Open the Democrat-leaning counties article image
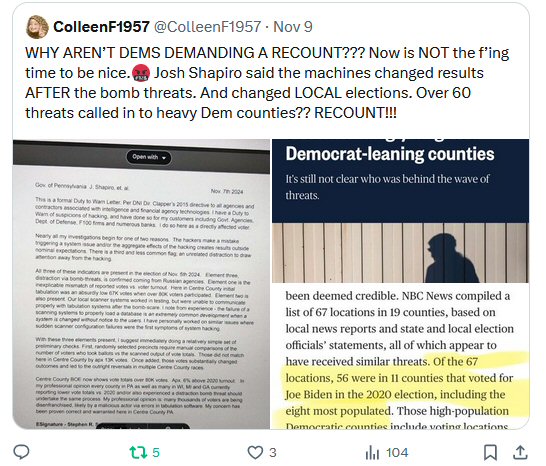The height and width of the screenshot is (466, 546). coord(400,284)
